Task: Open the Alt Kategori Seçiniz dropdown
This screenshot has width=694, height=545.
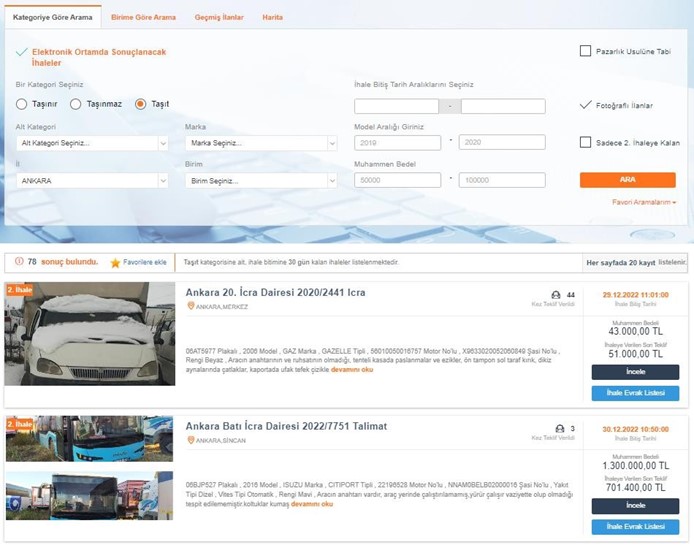Action: pyautogui.click(x=92, y=143)
